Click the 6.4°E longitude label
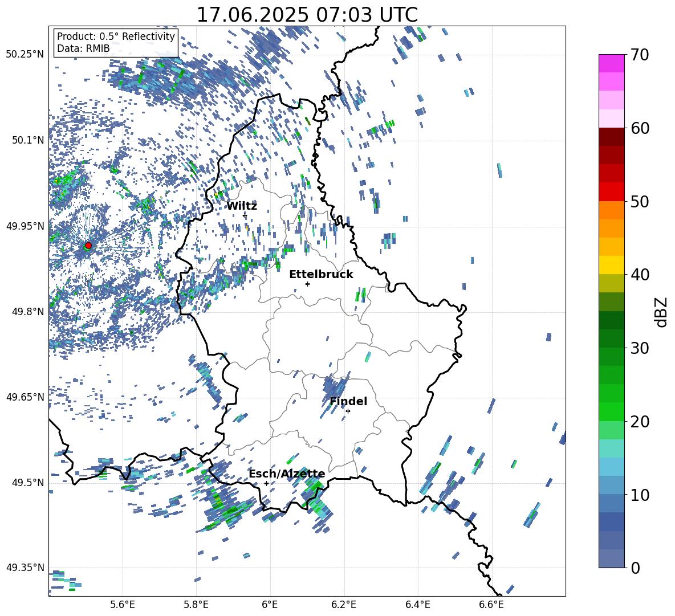The width and height of the screenshot is (675, 616). (x=417, y=605)
